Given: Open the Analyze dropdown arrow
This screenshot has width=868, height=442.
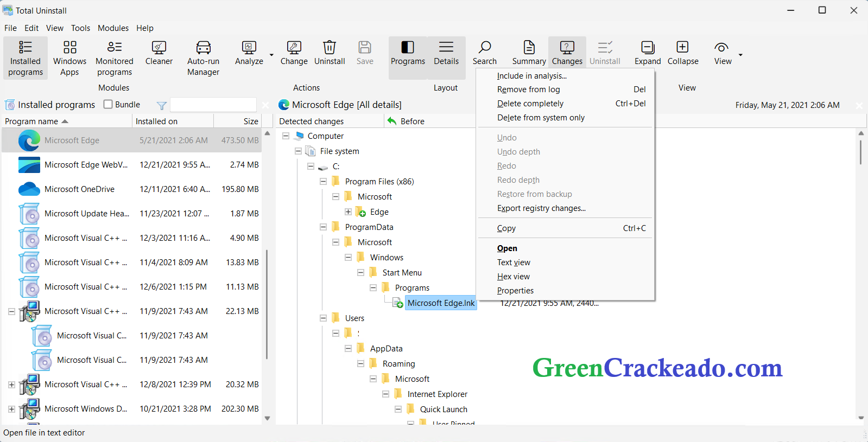Looking at the screenshot, I should pos(271,55).
